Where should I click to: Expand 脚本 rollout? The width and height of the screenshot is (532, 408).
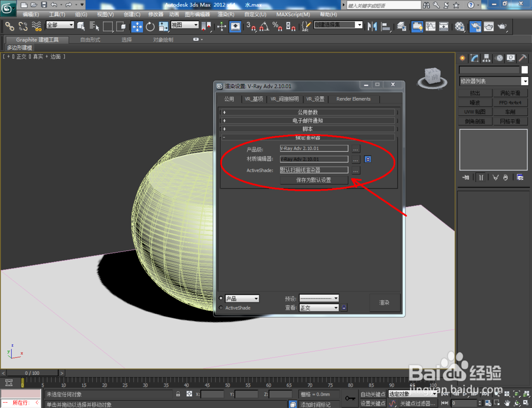308,129
